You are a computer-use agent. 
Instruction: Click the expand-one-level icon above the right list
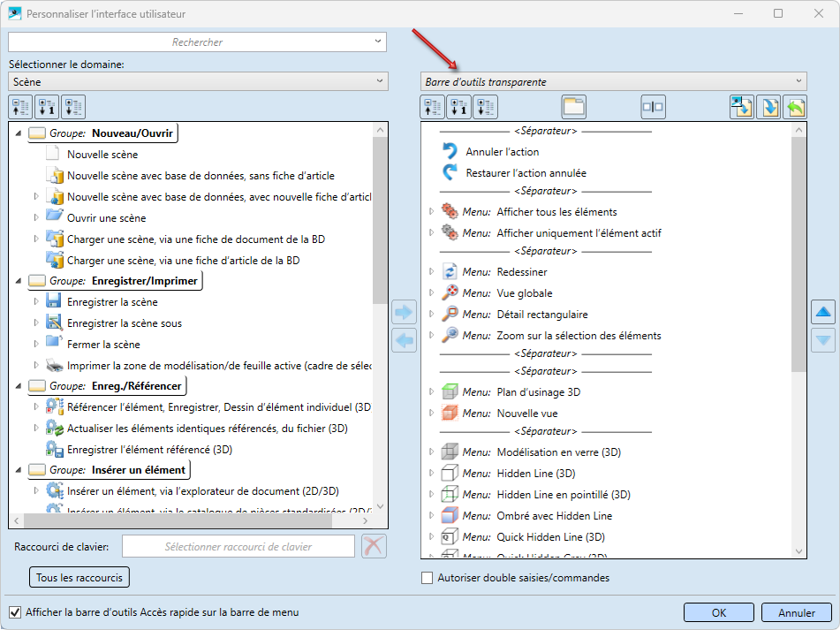pyautogui.click(x=459, y=107)
